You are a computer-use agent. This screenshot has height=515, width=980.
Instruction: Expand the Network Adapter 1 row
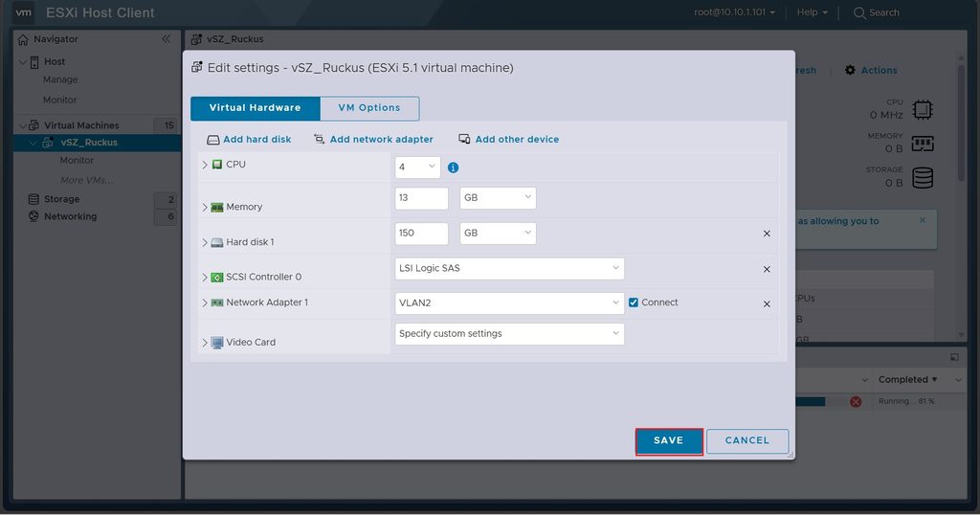pos(205,303)
